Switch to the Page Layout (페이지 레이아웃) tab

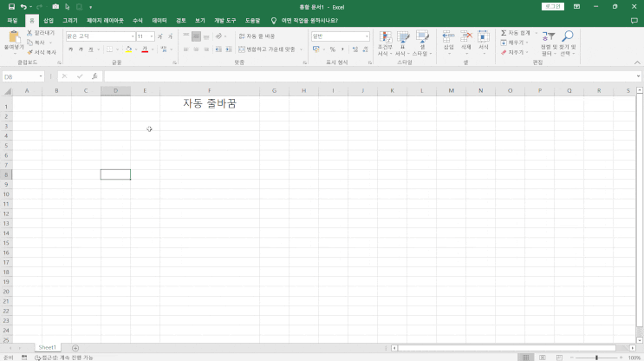click(105, 20)
